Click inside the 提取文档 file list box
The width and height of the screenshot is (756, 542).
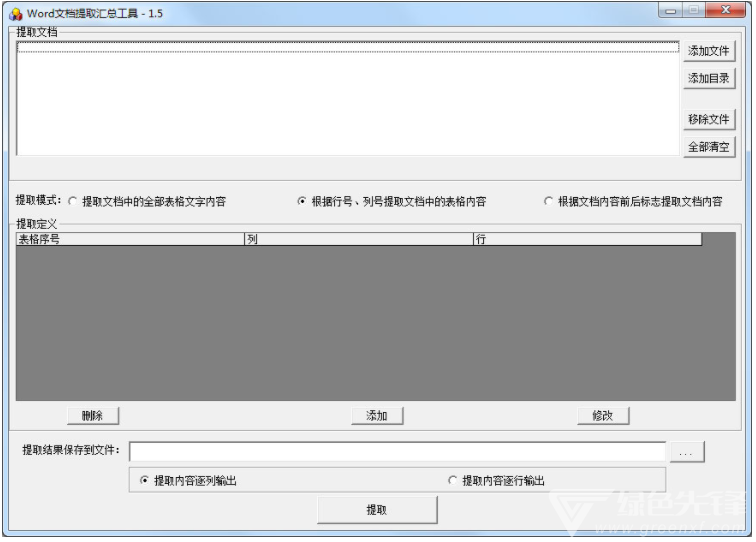tap(348, 98)
